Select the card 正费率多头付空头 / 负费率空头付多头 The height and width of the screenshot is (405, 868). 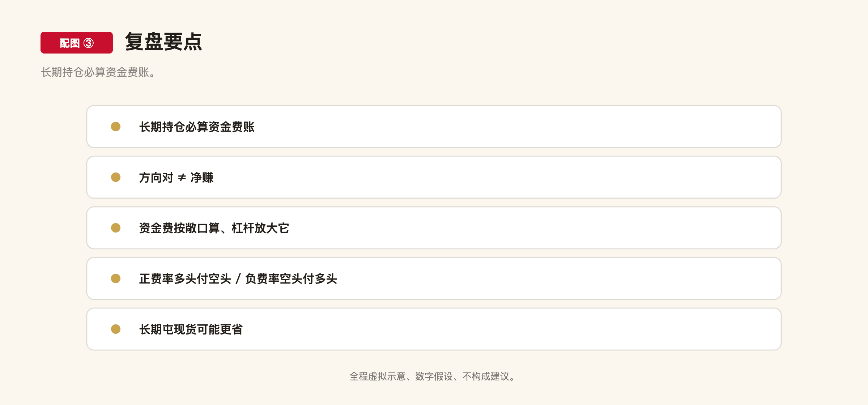click(434, 278)
